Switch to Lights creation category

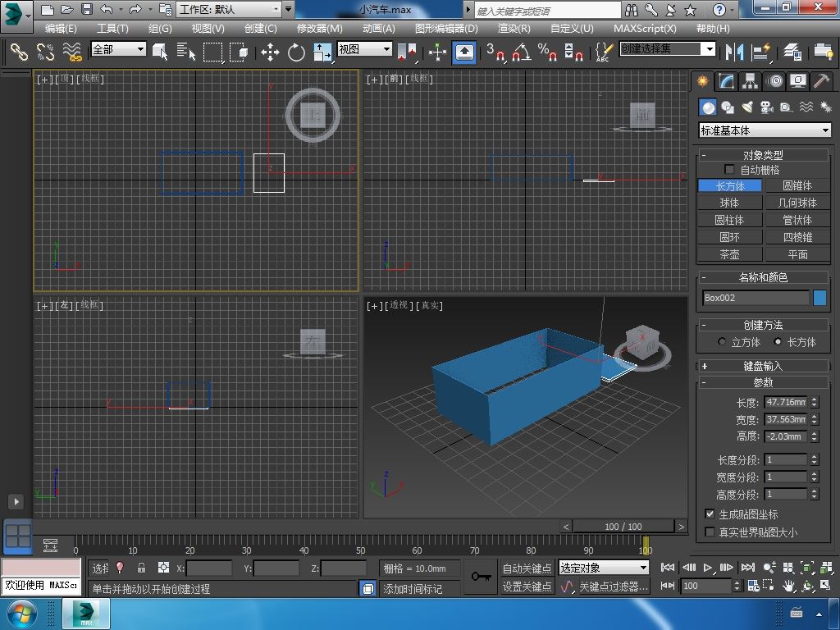[747, 107]
